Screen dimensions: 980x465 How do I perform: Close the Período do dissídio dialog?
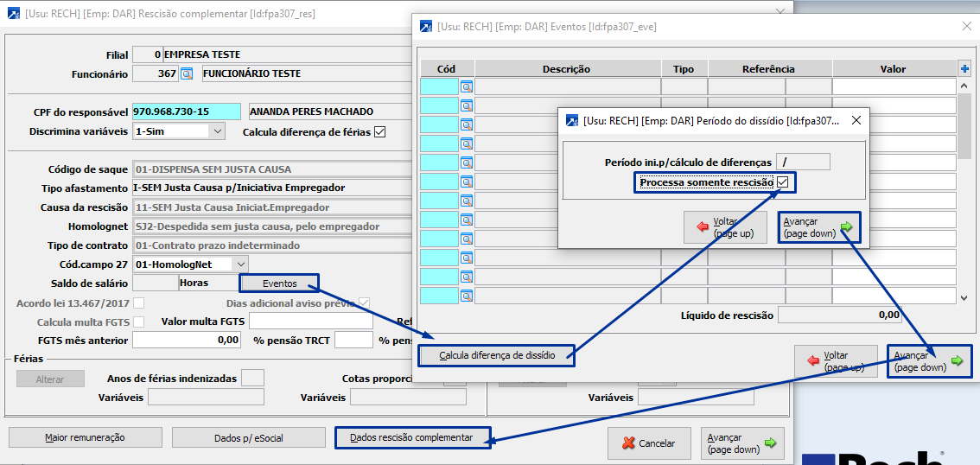coord(856,120)
